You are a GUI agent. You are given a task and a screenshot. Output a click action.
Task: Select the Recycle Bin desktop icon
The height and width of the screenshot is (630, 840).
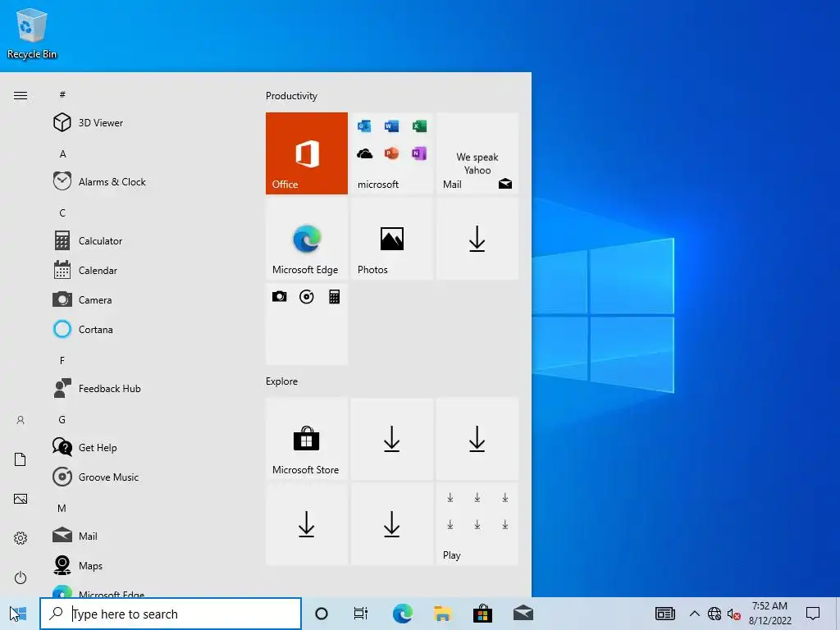(x=32, y=33)
